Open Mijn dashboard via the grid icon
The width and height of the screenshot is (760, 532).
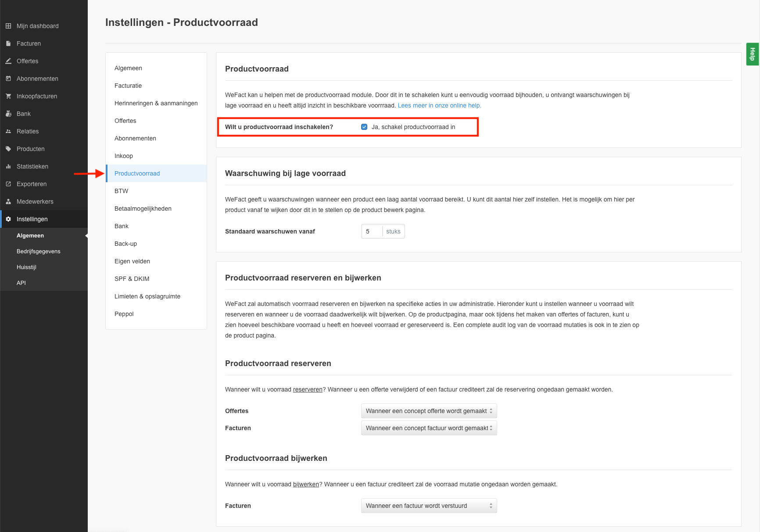pos(8,26)
